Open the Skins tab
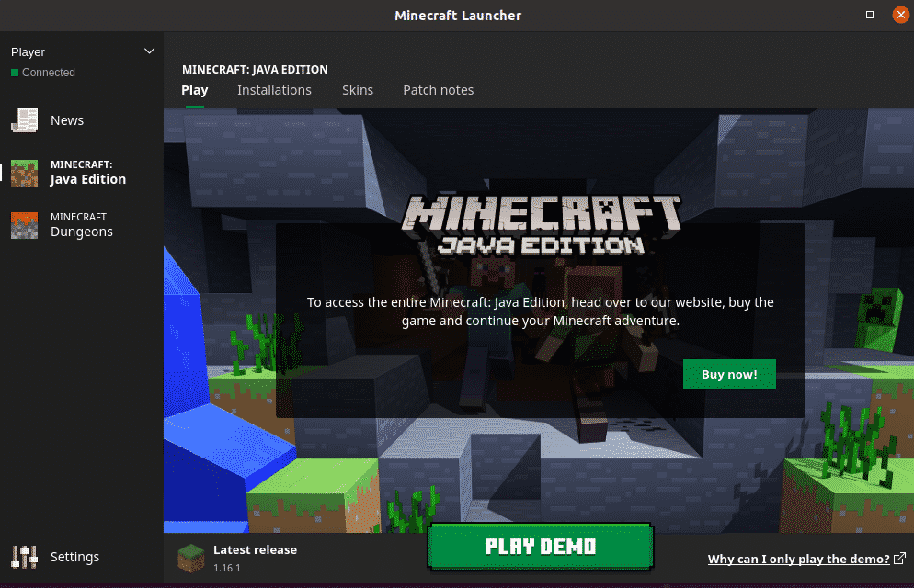Screen dimensions: 914x588 [358, 90]
